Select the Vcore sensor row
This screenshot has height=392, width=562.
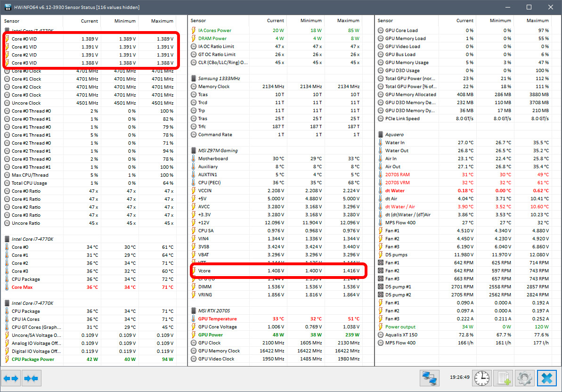point(275,270)
